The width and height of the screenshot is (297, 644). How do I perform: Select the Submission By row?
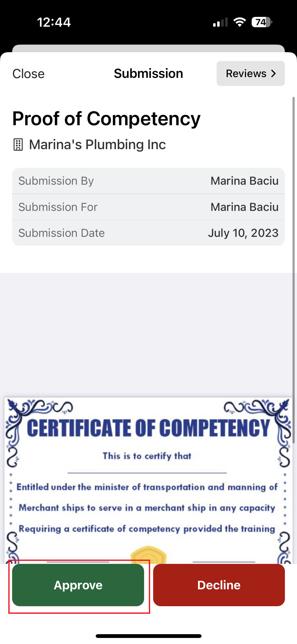148,181
